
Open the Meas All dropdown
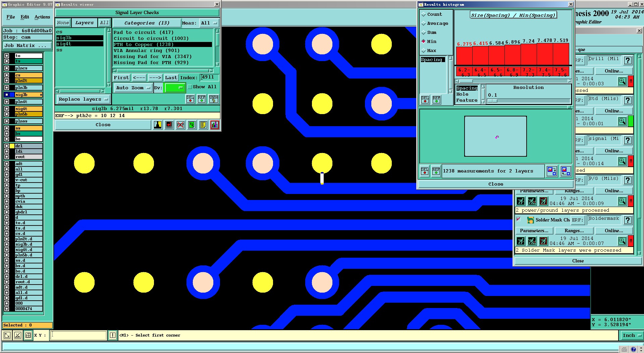coord(209,23)
